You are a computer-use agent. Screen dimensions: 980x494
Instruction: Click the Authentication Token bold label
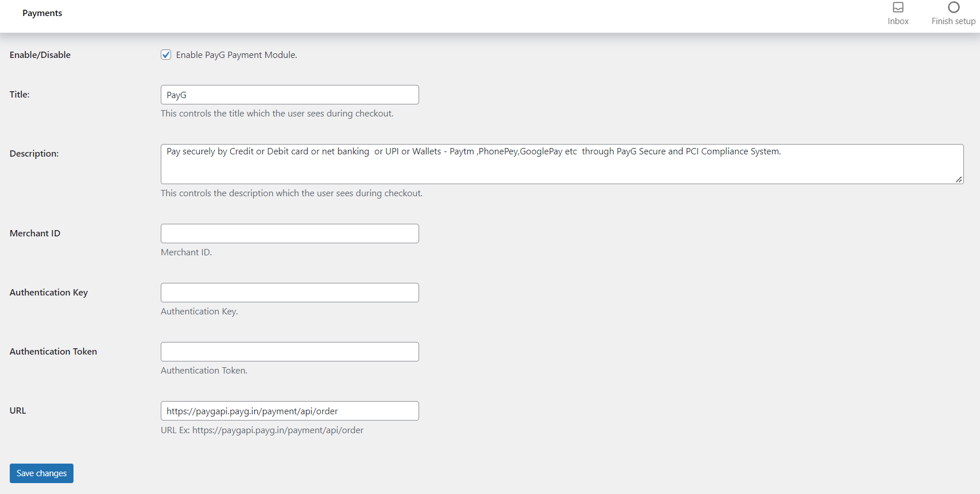click(x=53, y=352)
